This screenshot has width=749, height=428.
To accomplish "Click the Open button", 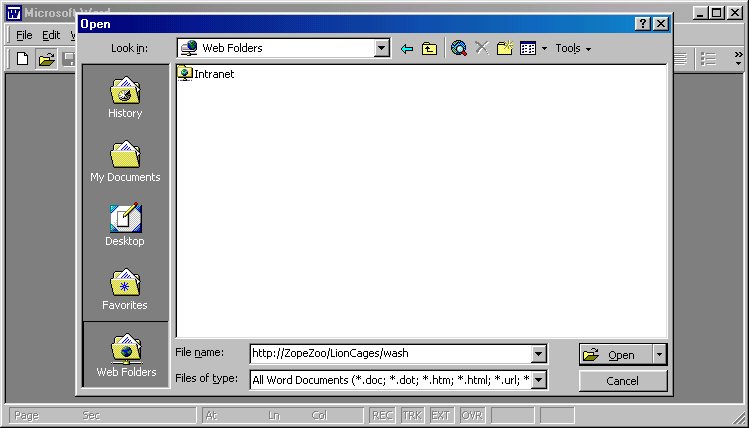I will [614, 354].
